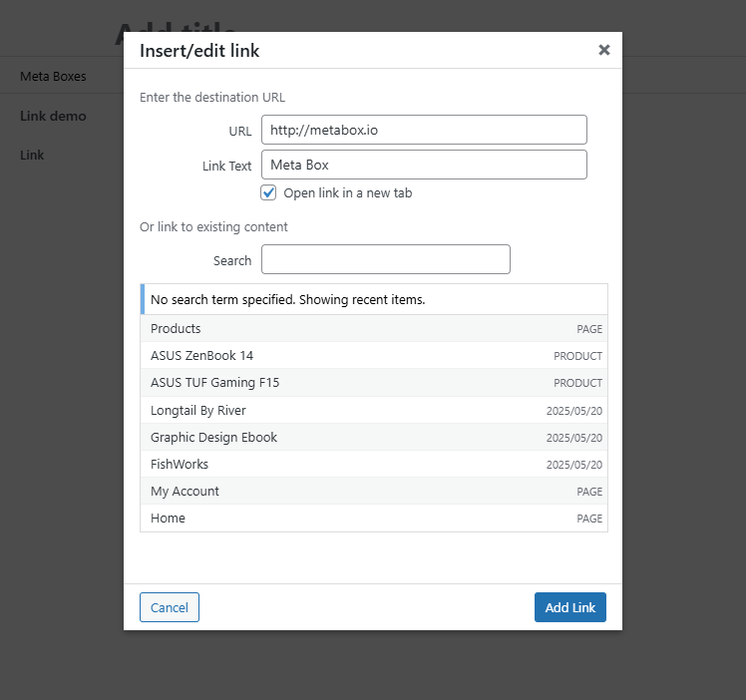Click the Add Link button
The image size is (746, 700).
click(x=569, y=607)
